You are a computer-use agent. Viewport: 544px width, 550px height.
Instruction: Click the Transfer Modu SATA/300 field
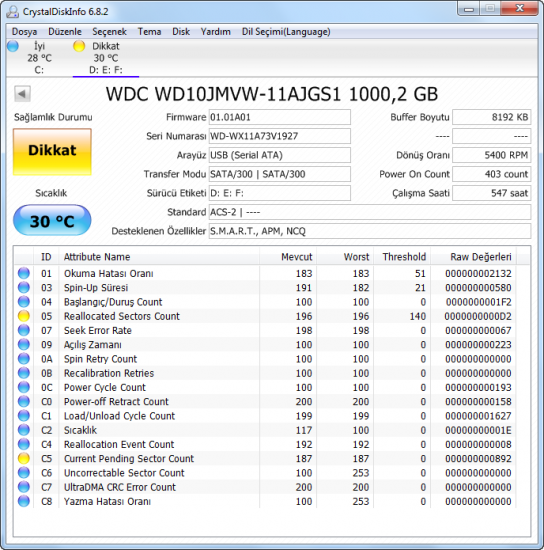tap(280, 174)
